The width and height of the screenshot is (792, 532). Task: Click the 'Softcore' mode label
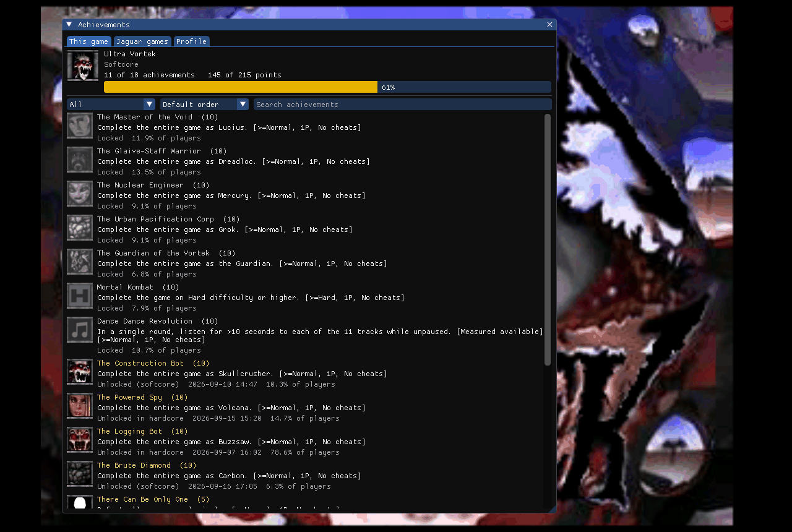(x=121, y=64)
